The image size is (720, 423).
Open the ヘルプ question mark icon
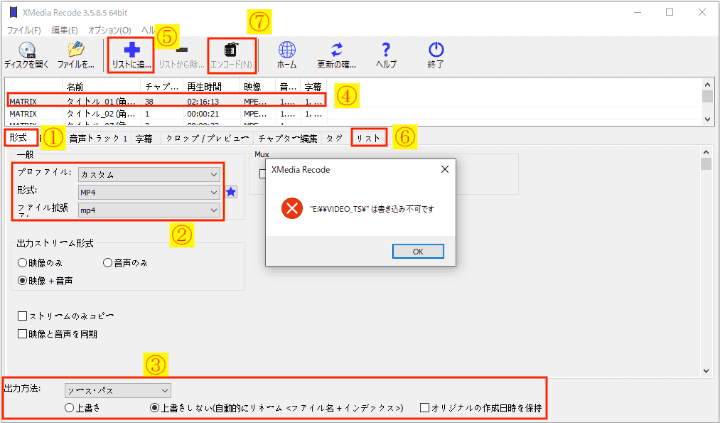pyautogui.click(x=386, y=55)
